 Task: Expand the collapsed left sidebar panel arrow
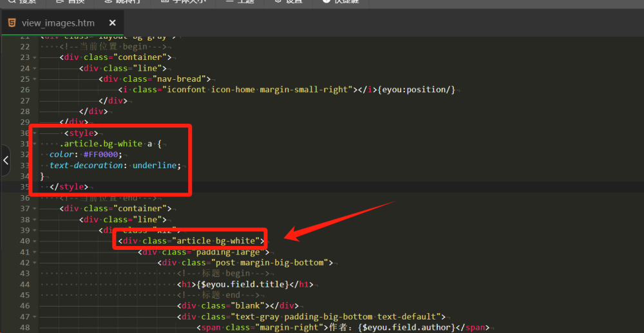tap(6, 160)
